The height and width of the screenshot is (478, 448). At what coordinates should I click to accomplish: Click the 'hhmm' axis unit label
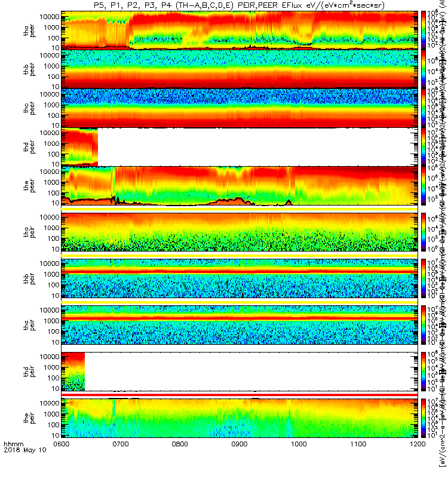13,444
